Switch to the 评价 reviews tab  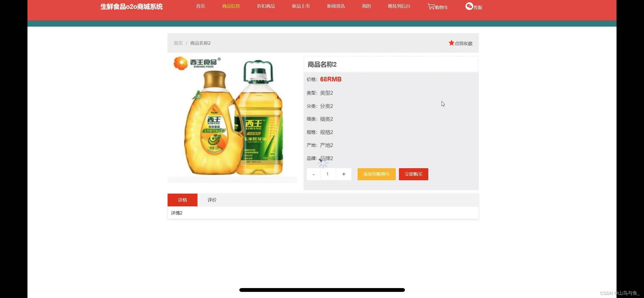click(212, 200)
